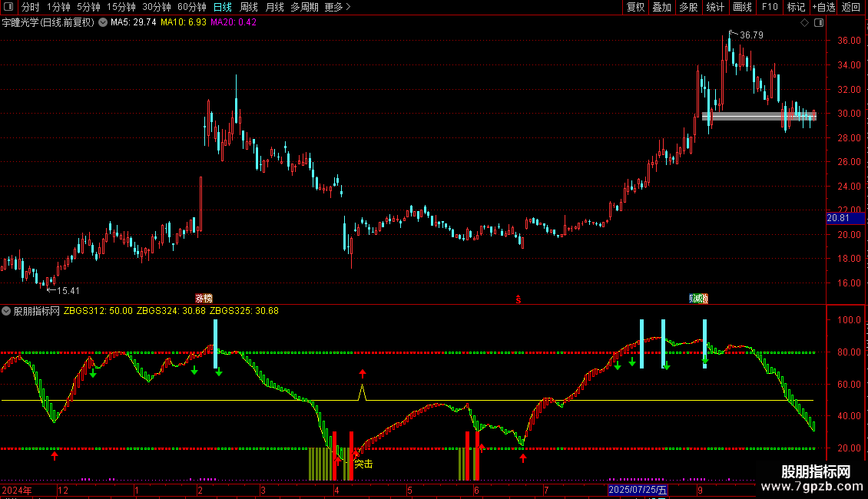Click the 返回 back button
868x499 pixels.
(x=851, y=7)
